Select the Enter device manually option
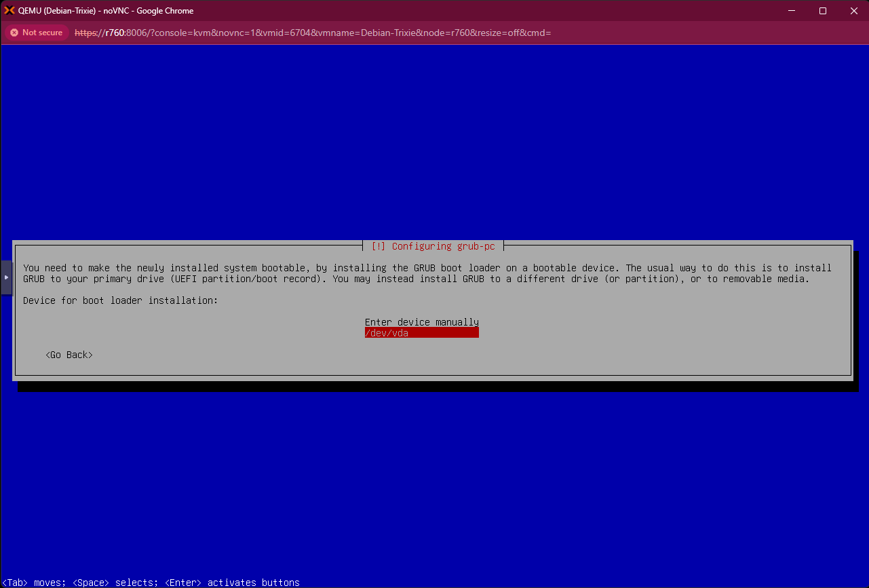 click(421, 322)
